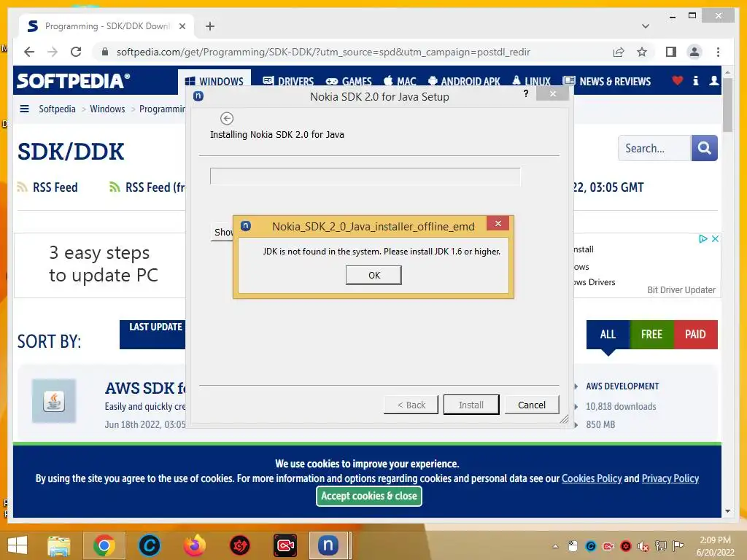747x560 pixels.
Task: Filter listing by ALL
Action: (x=608, y=334)
